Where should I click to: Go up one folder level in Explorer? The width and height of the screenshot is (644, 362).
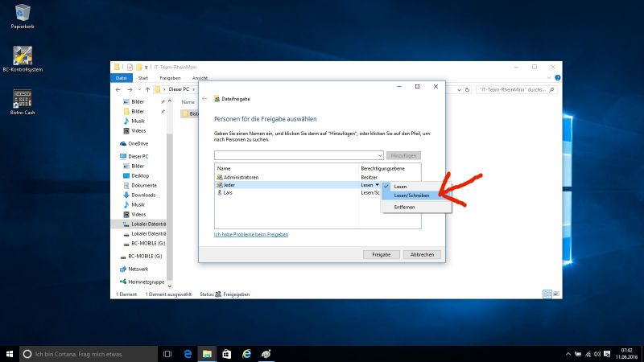coord(147,89)
